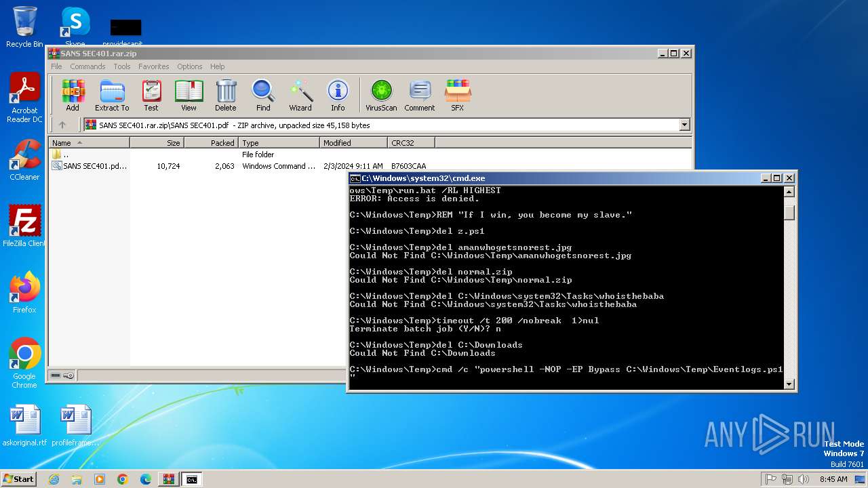Image resolution: width=868 pixels, height=488 pixels.
Task: Sort by Name column header
Action: click(x=89, y=143)
